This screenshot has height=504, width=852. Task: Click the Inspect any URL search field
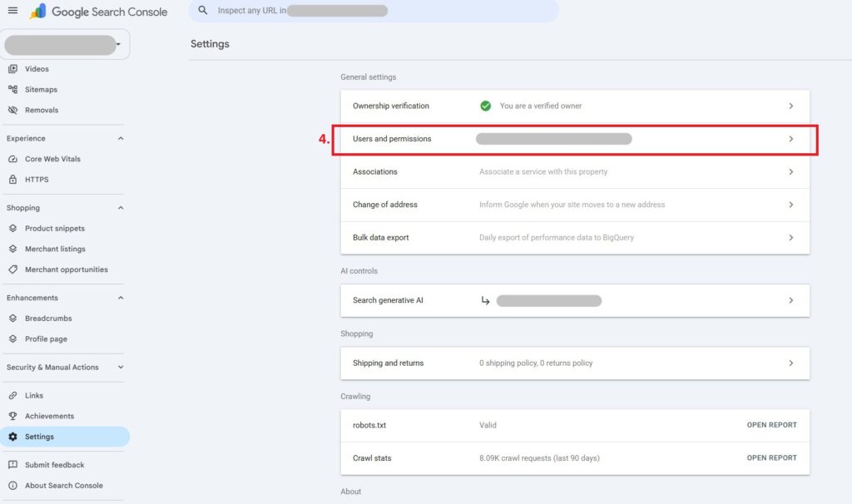(x=374, y=11)
